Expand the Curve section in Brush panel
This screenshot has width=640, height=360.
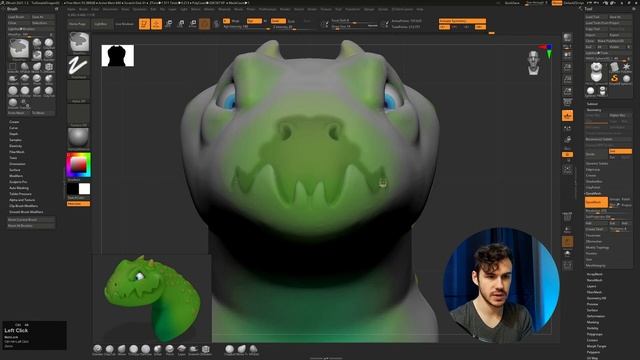(x=13, y=128)
